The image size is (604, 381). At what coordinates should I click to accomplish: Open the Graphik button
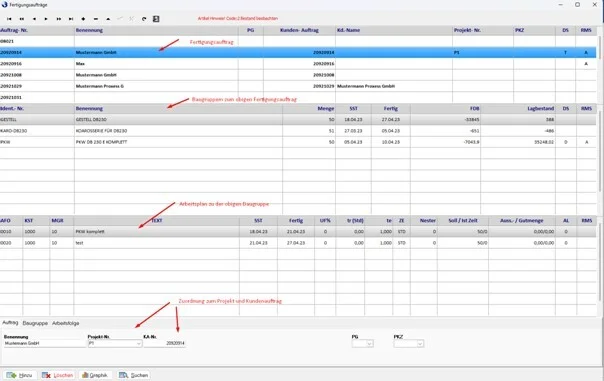click(95, 375)
